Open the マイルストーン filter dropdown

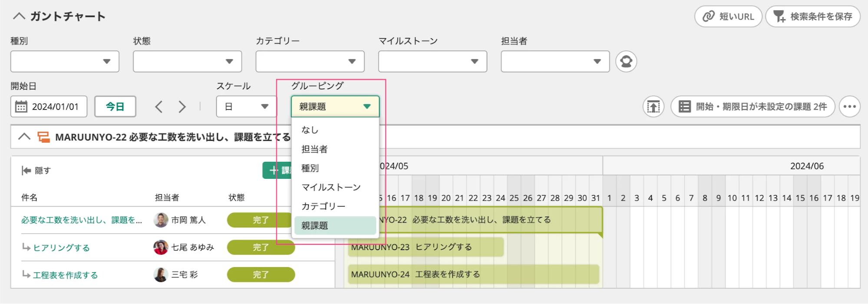432,61
